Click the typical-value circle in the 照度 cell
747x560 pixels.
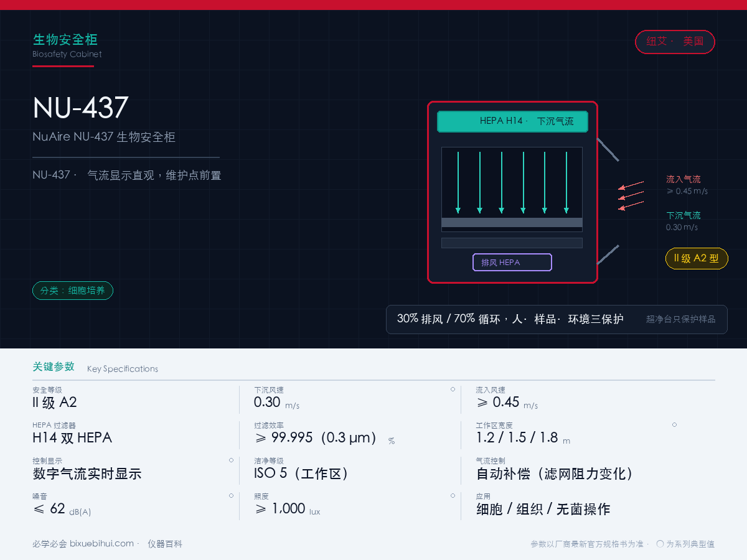tap(453, 496)
